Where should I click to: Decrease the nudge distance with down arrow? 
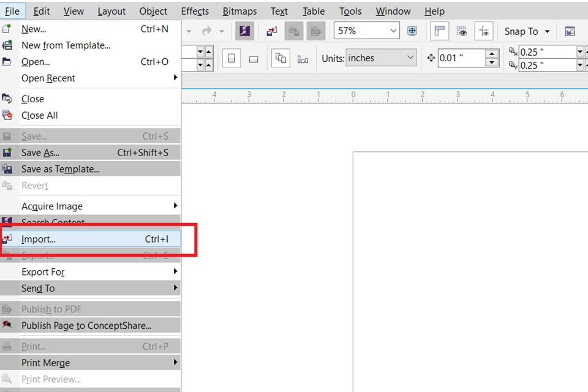tap(492, 62)
